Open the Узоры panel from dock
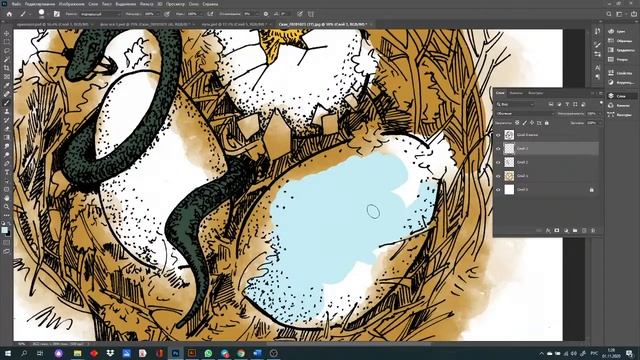The image size is (640, 360). coord(618,60)
